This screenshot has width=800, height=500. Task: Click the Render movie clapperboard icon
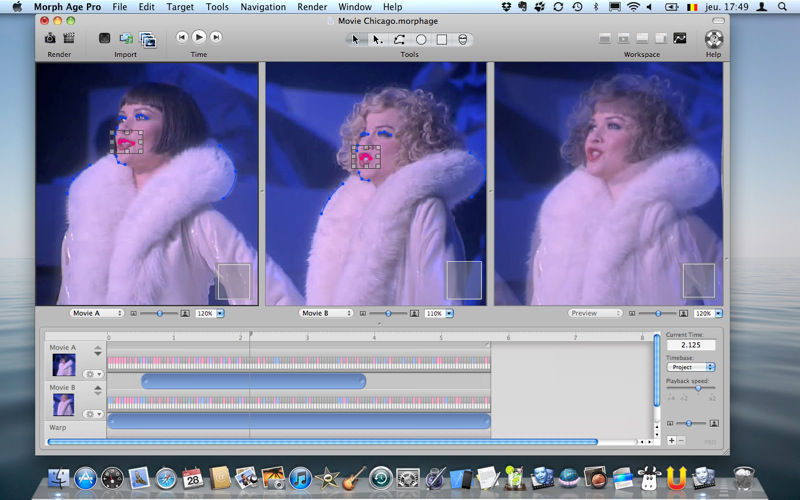click(69, 38)
